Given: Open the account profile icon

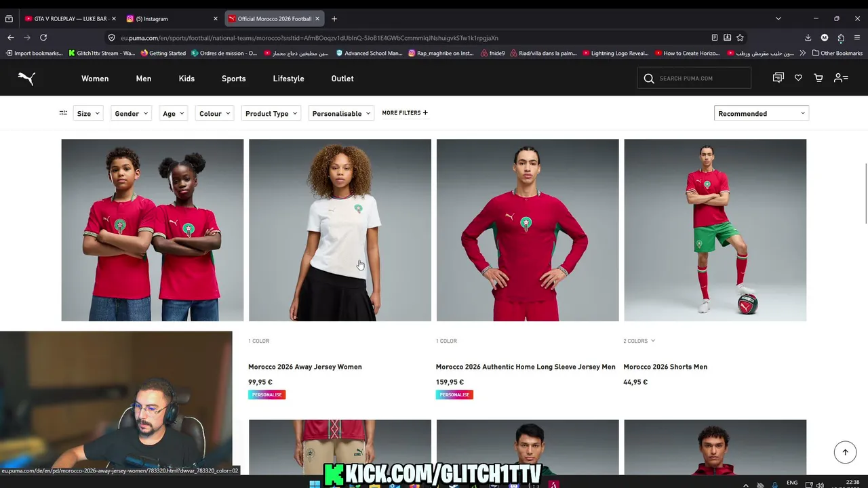Looking at the screenshot, I should point(841,79).
